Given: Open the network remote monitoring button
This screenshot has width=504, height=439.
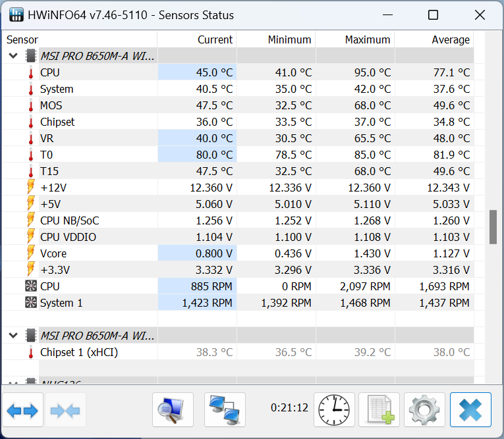Looking at the screenshot, I should point(225,410).
